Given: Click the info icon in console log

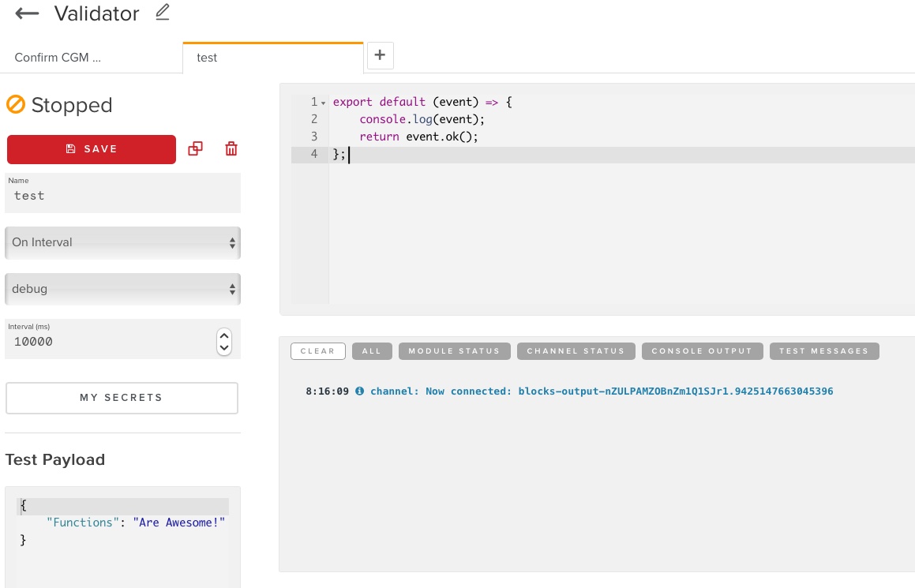Looking at the screenshot, I should (x=359, y=391).
